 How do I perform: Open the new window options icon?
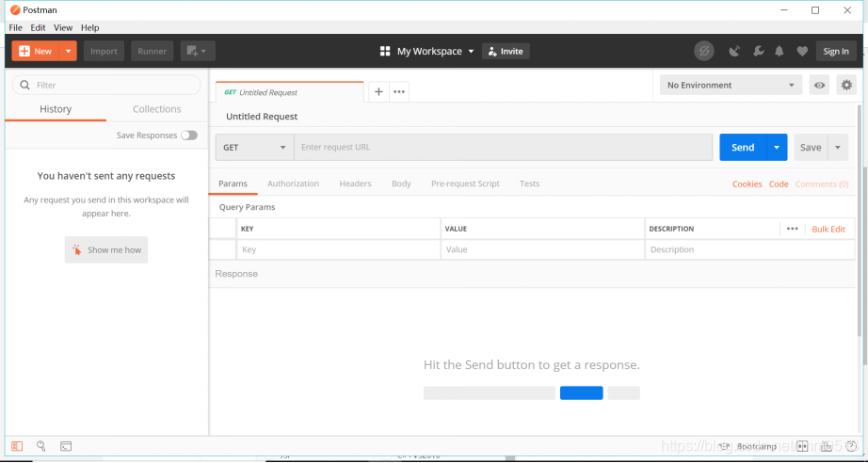tap(198, 51)
